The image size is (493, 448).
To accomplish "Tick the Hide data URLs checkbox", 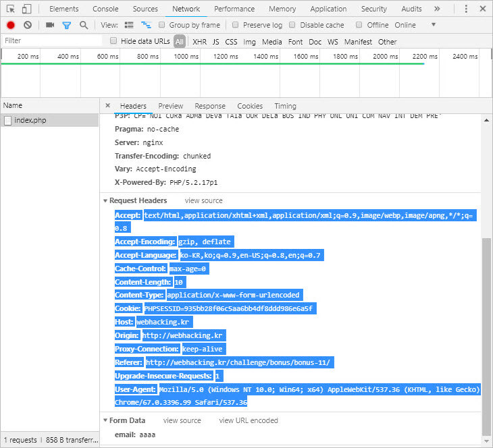I will (x=113, y=41).
